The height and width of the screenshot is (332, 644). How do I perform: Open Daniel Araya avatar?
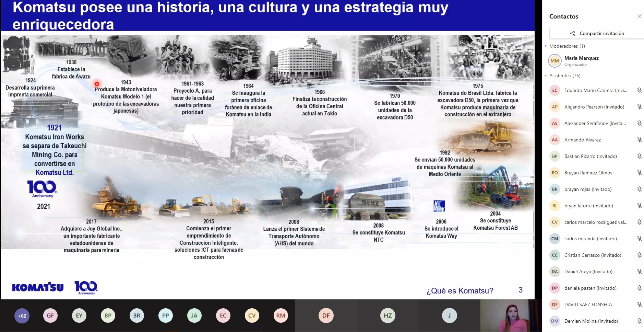point(555,272)
